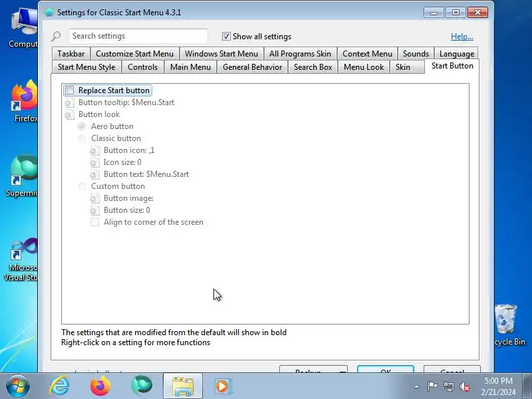
Task: Select the Microsoft Visual Studio desktop shortcut
Action: (x=21, y=259)
